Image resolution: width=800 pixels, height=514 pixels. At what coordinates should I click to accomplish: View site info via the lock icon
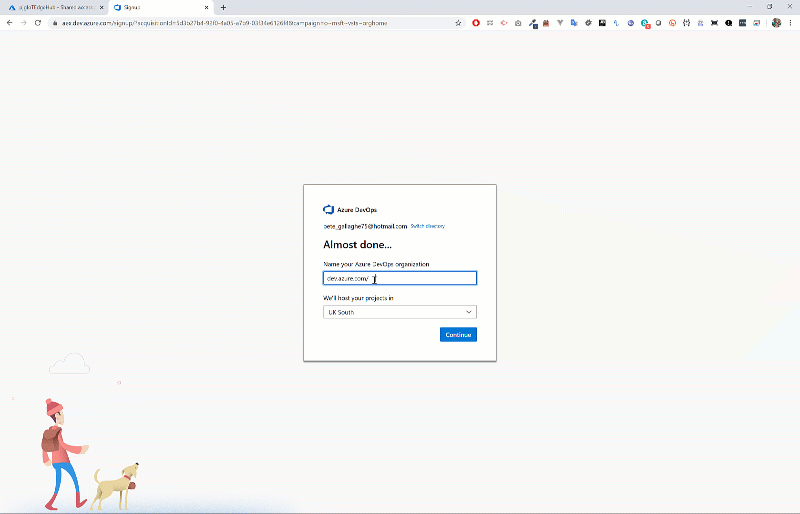pyautogui.click(x=55, y=23)
